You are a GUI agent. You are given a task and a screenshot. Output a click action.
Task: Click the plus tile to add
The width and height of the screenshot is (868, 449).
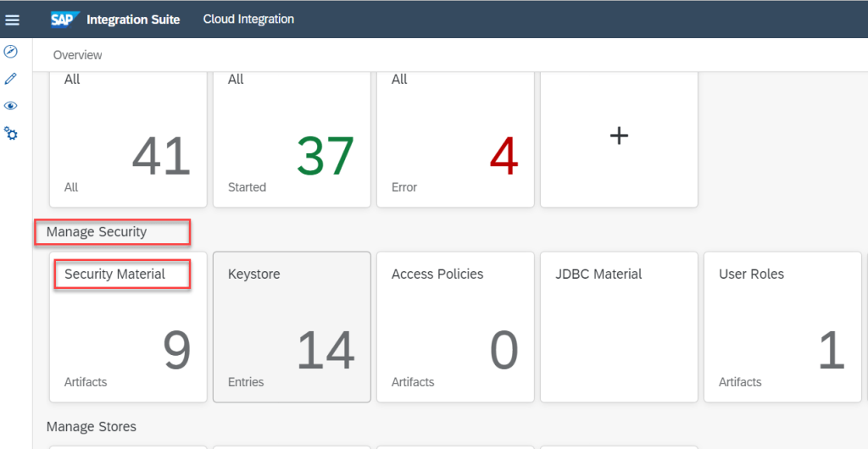point(619,136)
